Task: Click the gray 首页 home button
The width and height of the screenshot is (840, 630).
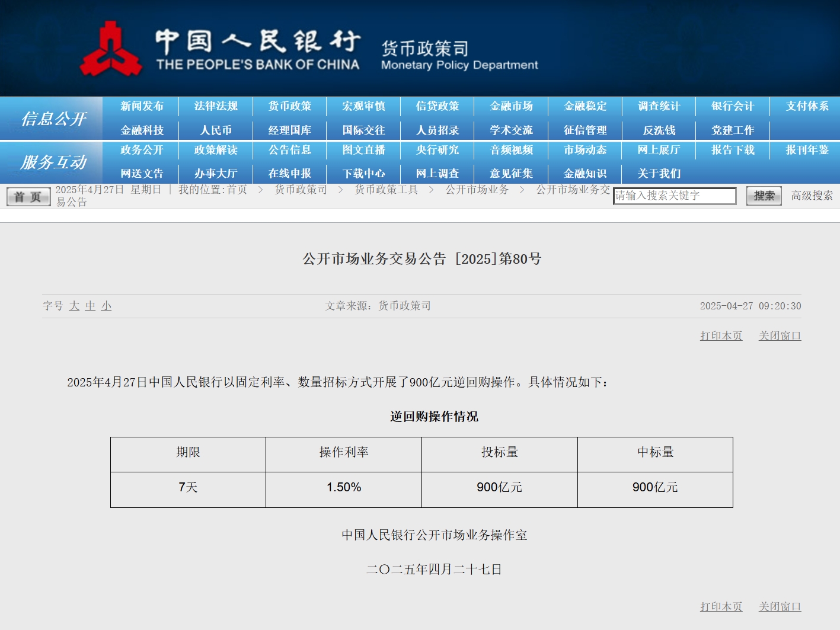Action: click(x=28, y=197)
